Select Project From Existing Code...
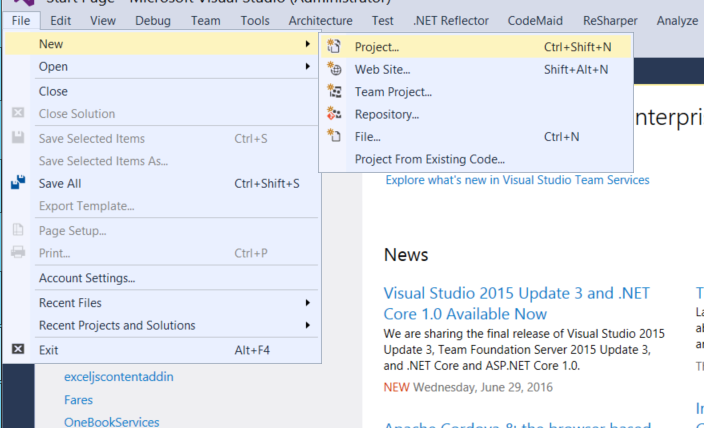Viewport: 704px width, 428px height. 476,159
